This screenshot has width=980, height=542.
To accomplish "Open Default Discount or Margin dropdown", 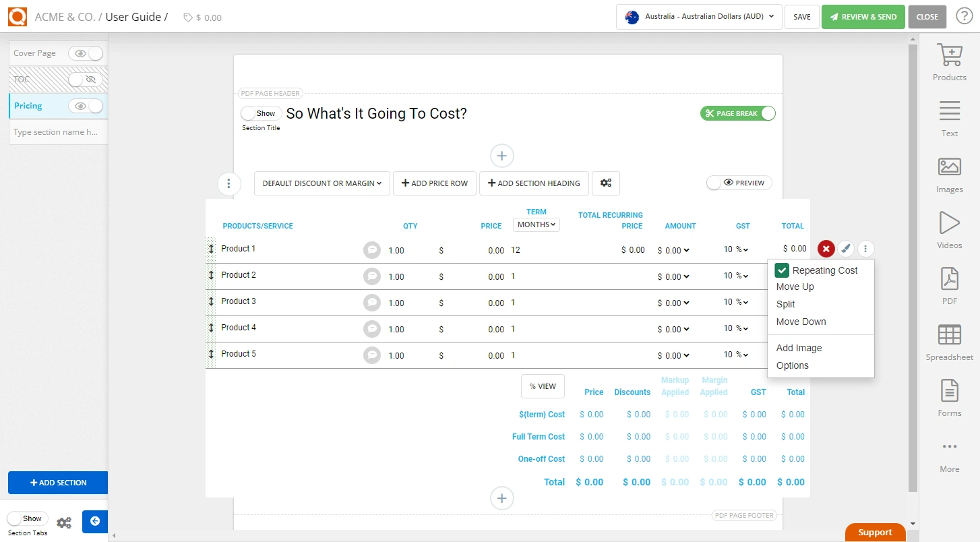I will tap(321, 183).
